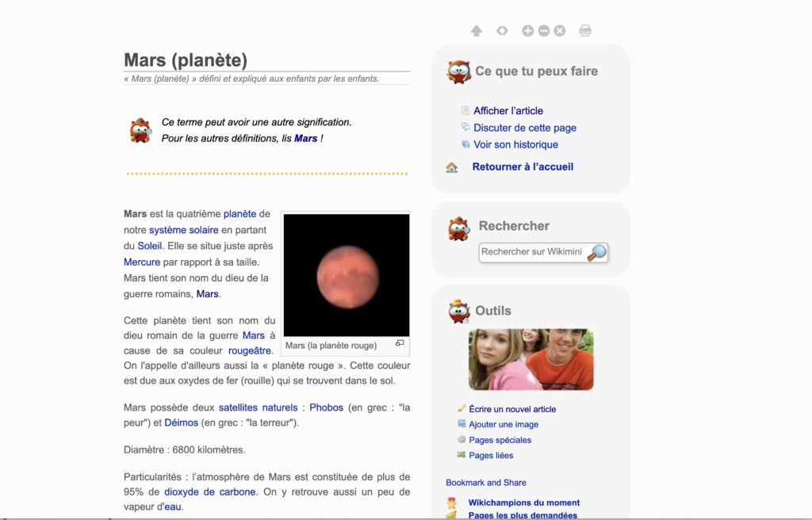
Task: Click the Bookmark and Share link
Action: pos(485,482)
